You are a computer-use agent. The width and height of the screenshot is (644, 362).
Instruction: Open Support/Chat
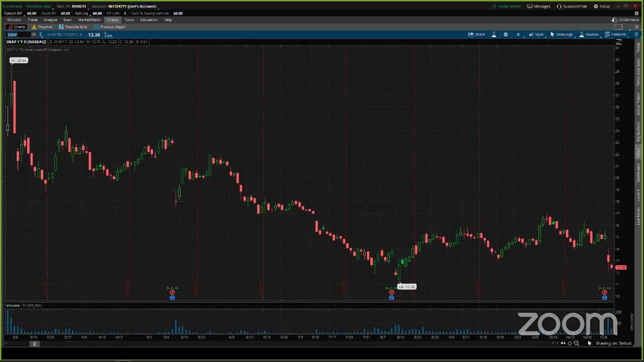coord(572,6)
